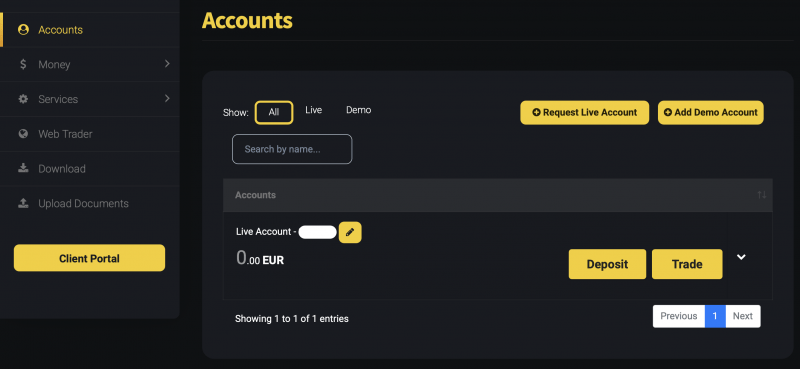
Task: Filter accounts by Demo
Action: point(359,110)
